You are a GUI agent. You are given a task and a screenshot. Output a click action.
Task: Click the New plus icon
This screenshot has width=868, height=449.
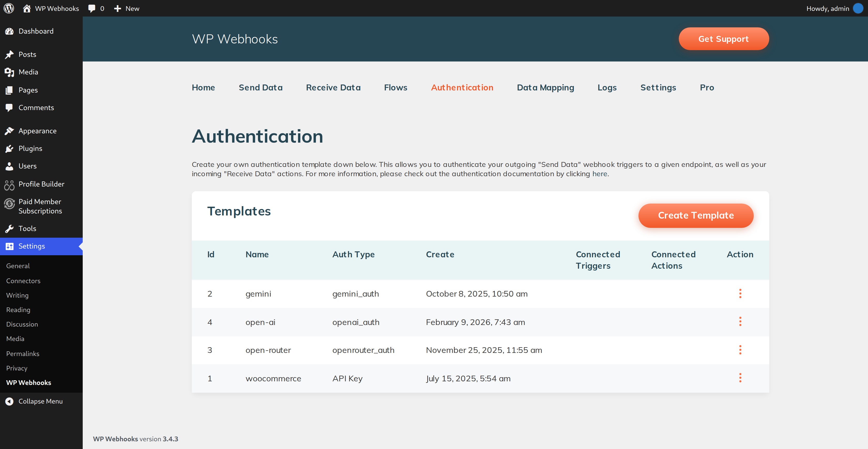[117, 9]
